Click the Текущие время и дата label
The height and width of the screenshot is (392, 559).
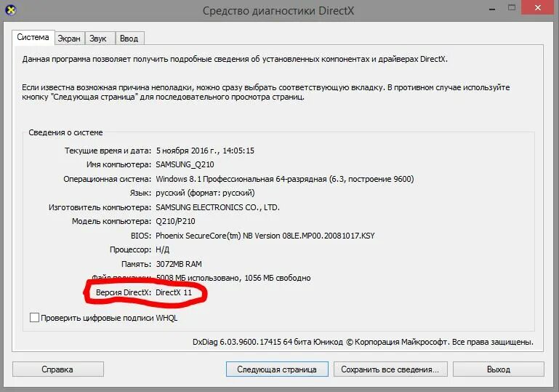click(108, 151)
